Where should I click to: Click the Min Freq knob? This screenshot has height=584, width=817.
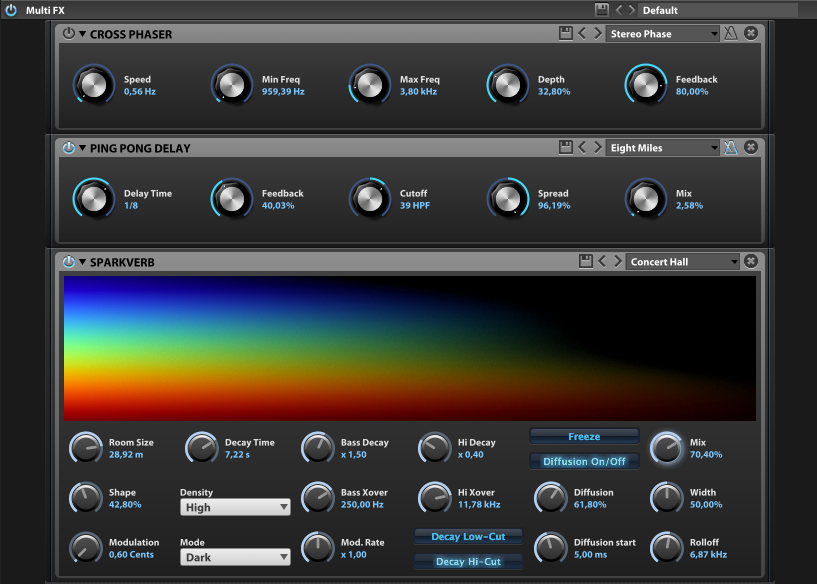[232, 85]
